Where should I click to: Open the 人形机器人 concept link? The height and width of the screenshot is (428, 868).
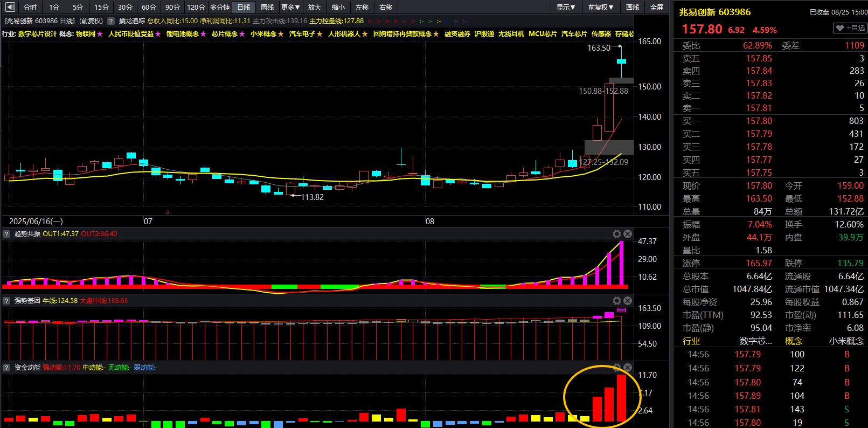[x=344, y=34]
